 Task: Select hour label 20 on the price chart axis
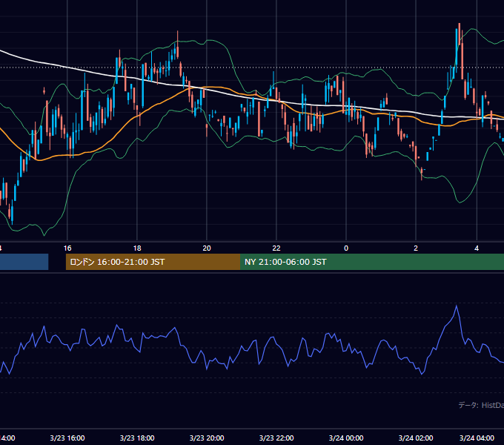207,248
